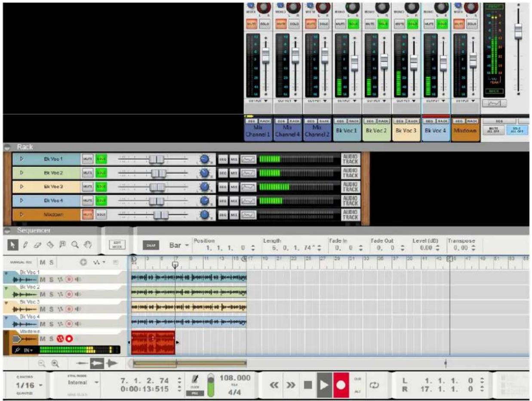The height and width of the screenshot is (401, 532).
Task: Collapse the Sequencer panel
Action: tap(7, 231)
